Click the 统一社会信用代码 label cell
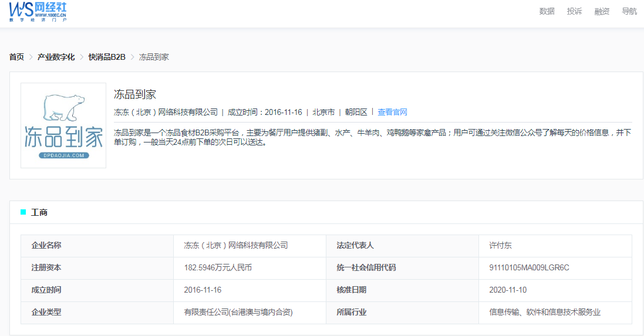 (x=403, y=268)
